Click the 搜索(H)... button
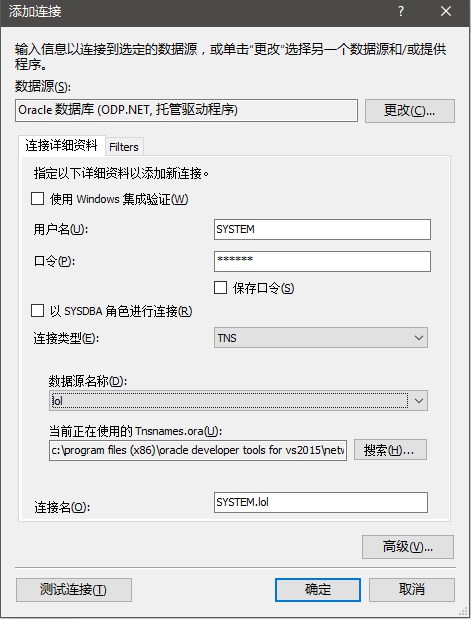Image resolution: width=471 pixels, height=619 pixels. 390,450
